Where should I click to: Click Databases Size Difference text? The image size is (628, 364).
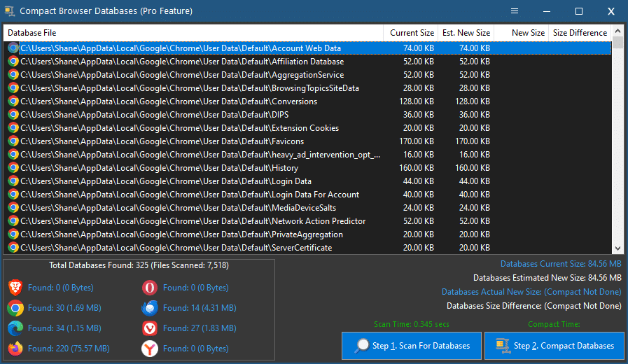click(534, 306)
